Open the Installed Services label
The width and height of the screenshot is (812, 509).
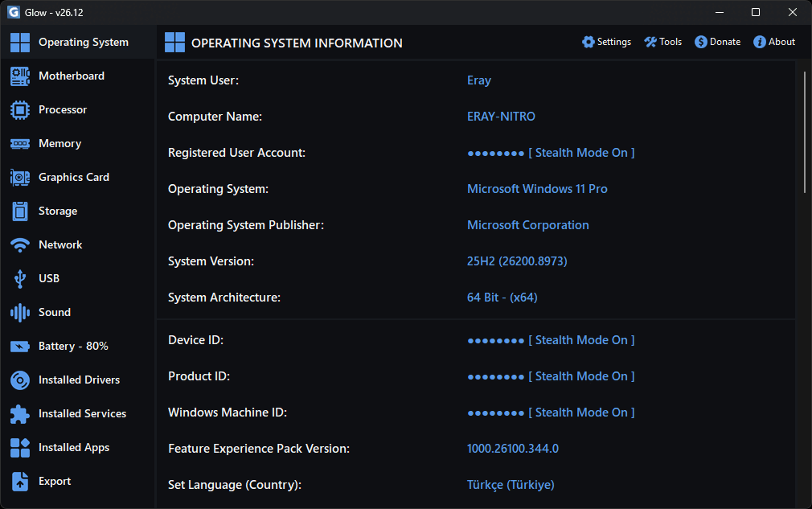click(82, 413)
